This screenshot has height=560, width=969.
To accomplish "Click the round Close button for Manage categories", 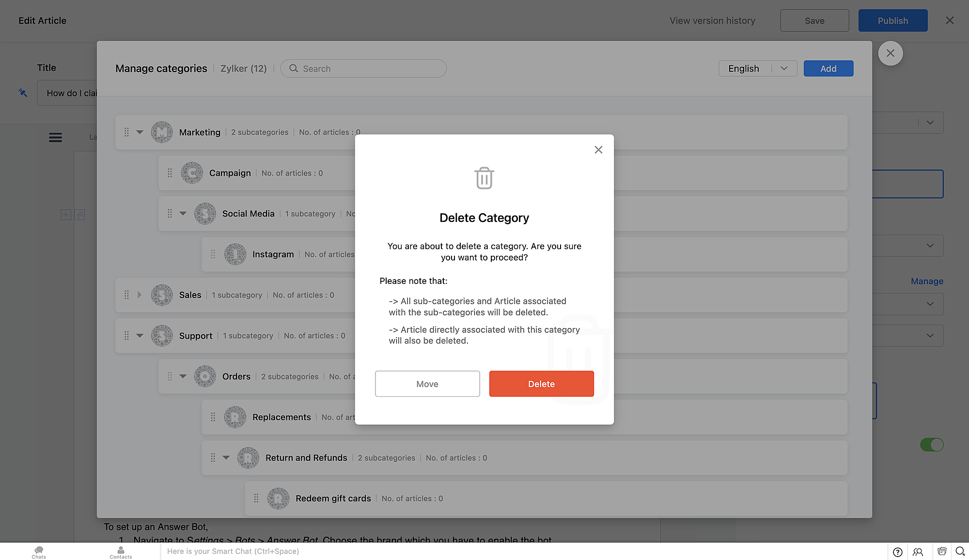I will [890, 53].
